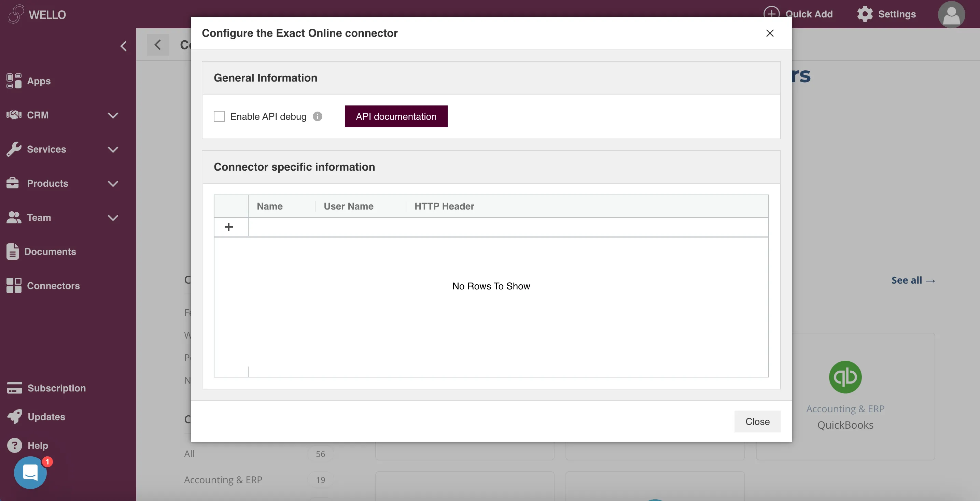
Task: Open Connectors in the sidebar
Action: 53,285
